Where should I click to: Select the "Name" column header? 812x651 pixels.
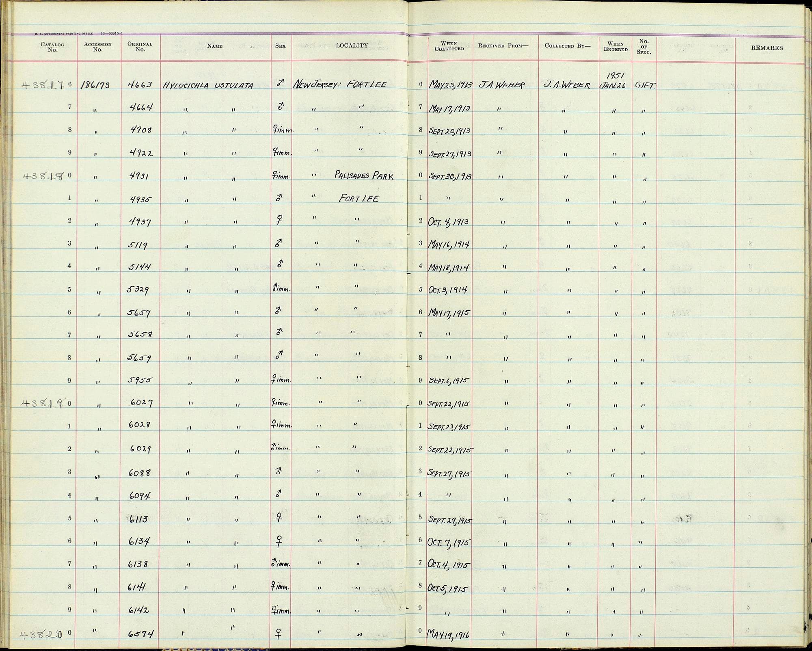(215, 46)
